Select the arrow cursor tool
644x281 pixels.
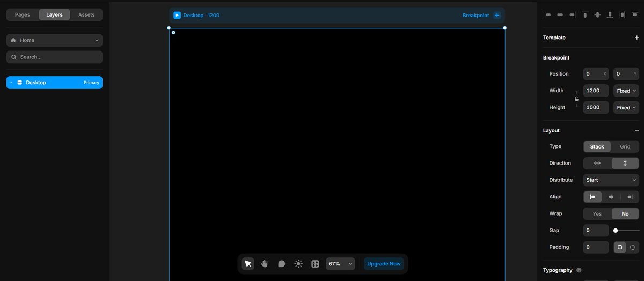pyautogui.click(x=248, y=264)
